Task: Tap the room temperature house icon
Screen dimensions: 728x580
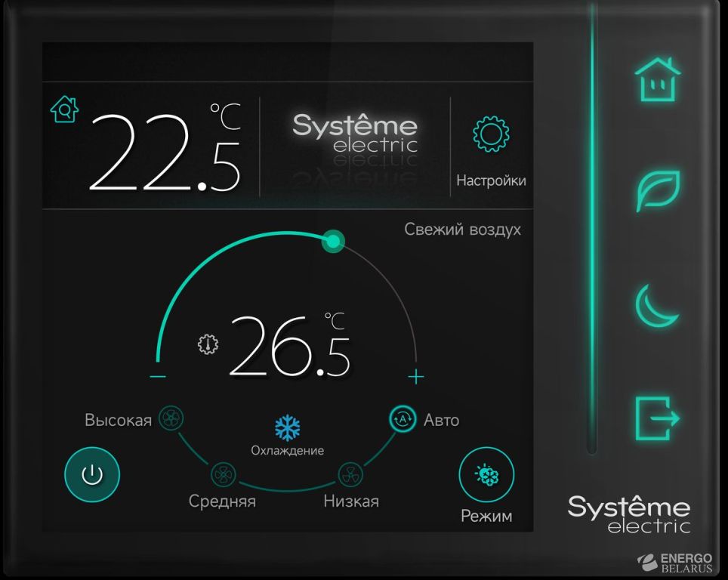Action: (x=64, y=110)
